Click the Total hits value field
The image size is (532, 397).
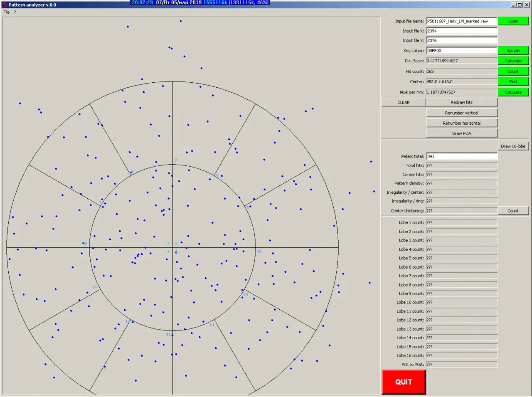pos(462,165)
